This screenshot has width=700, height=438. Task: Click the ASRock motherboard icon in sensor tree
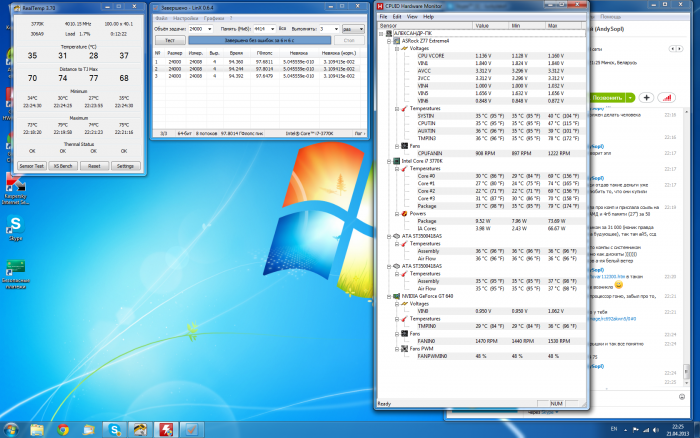[x=396, y=41]
